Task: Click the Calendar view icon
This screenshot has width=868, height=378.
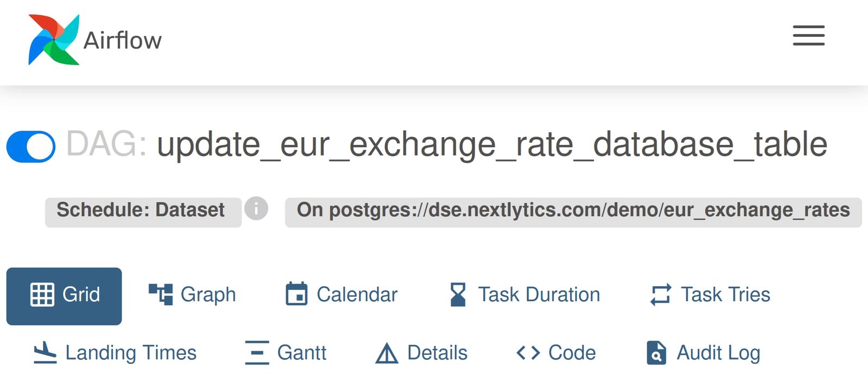Action: (296, 293)
